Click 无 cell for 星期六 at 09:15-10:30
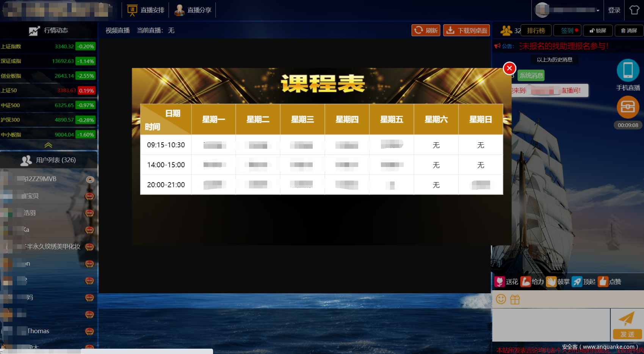The image size is (644, 354). (x=436, y=145)
